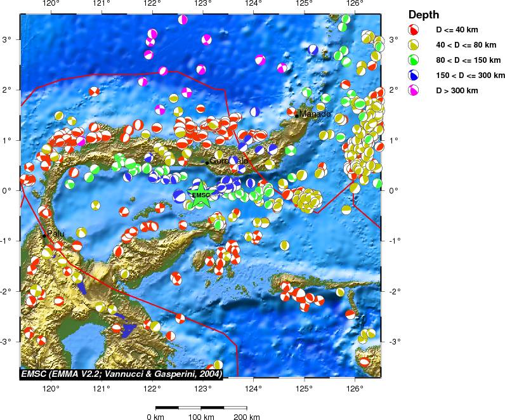Click the magenta deep-event legend symbol
The image size is (505, 420).
click(x=414, y=91)
